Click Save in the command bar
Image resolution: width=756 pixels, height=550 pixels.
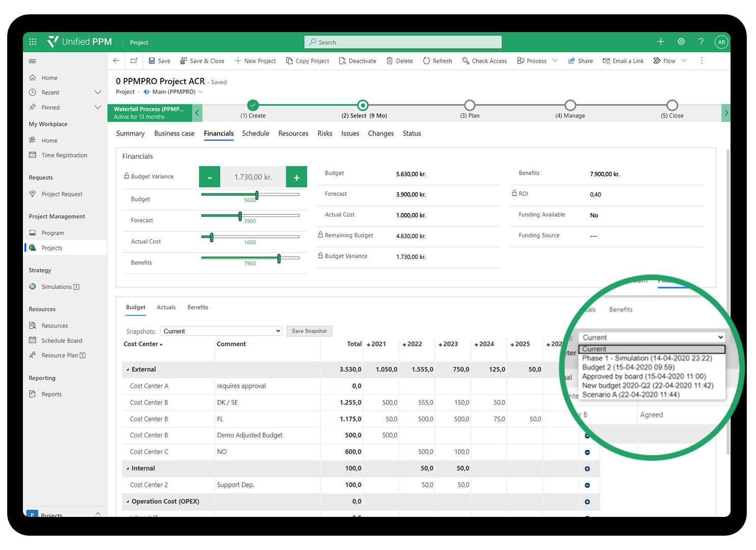coord(159,61)
